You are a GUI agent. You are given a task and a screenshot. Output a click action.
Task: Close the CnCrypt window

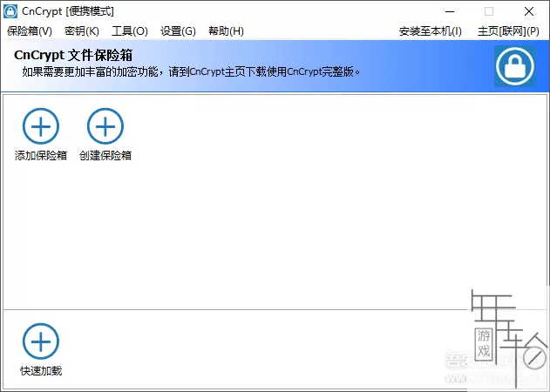pos(529,11)
